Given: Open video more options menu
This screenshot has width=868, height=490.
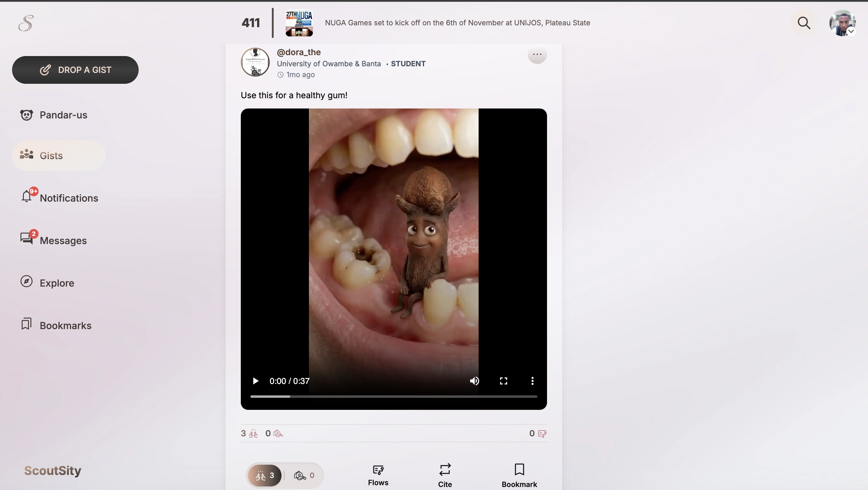Looking at the screenshot, I should [x=532, y=381].
